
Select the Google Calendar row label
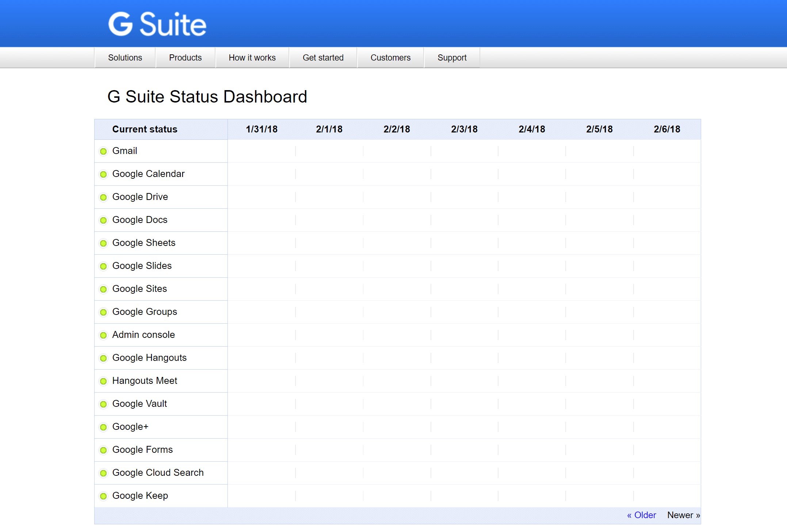click(148, 174)
